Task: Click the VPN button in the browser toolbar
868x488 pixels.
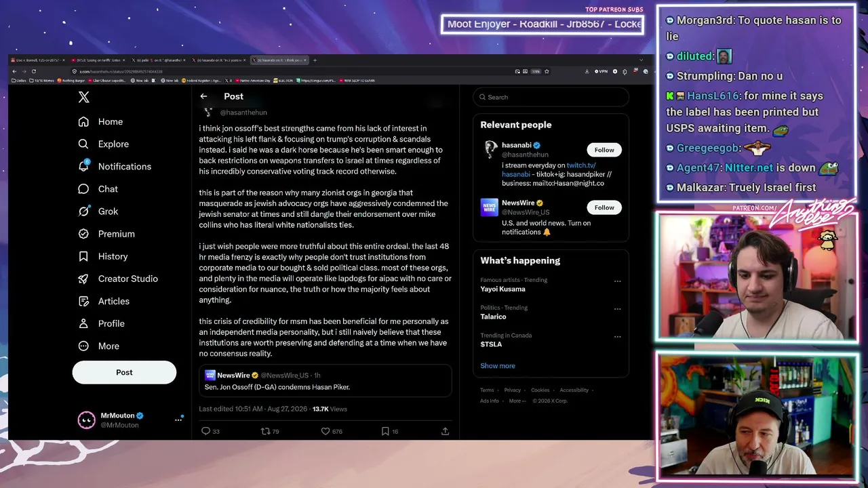Action: pos(601,71)
